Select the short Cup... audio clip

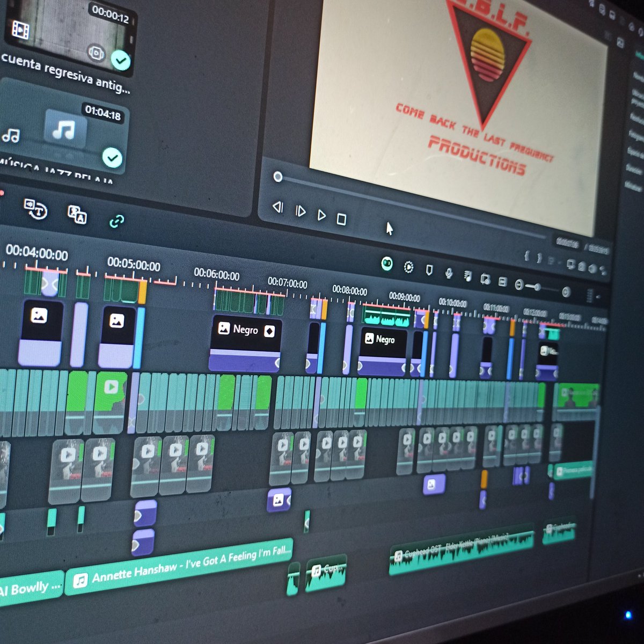pyautogui.click(x=326, y=573)
